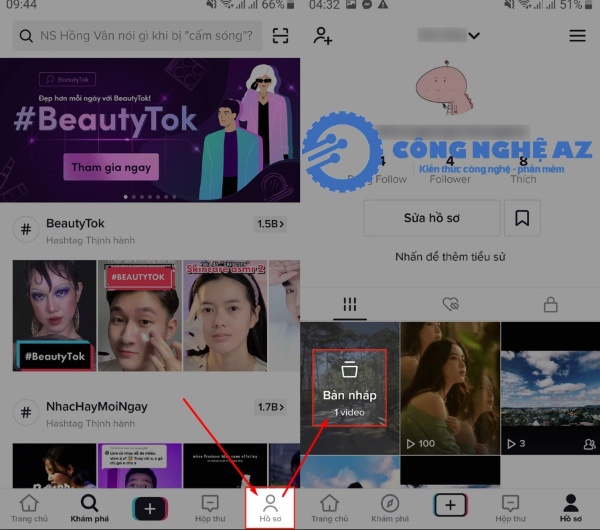
Task: Switch to the private videos lock tab
Action: coord(551,305)
